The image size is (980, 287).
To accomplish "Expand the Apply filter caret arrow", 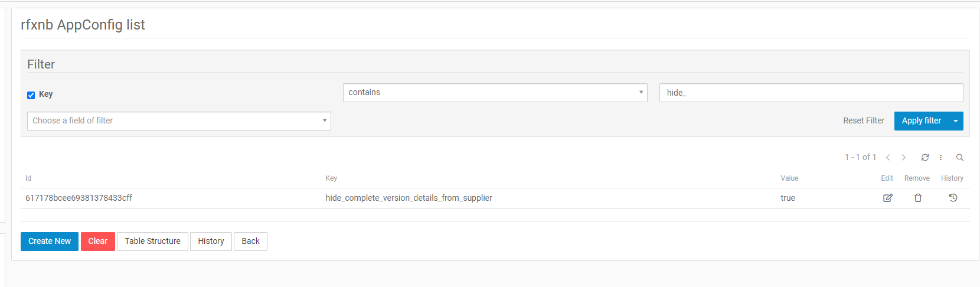I will [x=956, y=121].
